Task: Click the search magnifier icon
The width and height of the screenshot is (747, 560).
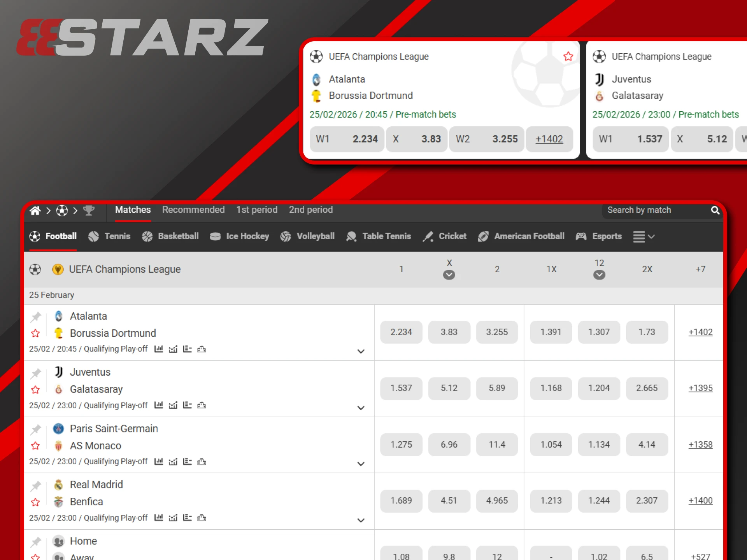Action: [x=715, y=210]
